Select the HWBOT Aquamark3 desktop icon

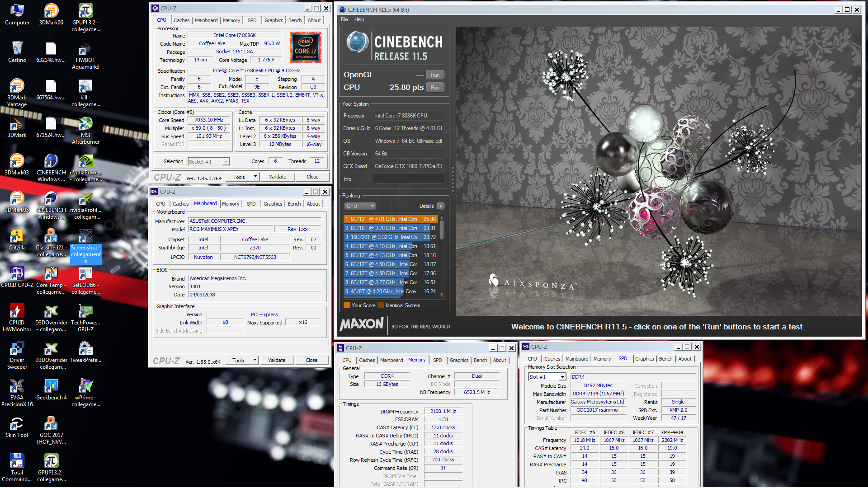coord(85,56)
